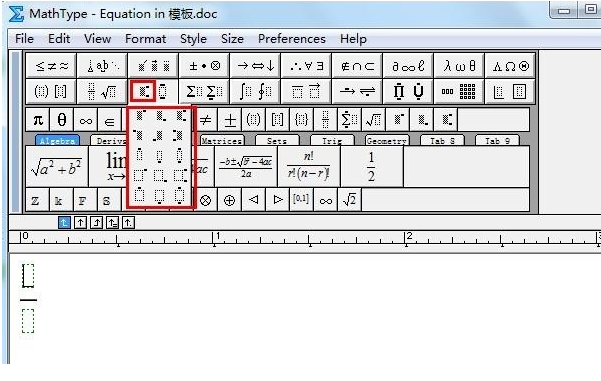This screenshot has width=601, height=381.
Task: Select the left-justified tab stop
Action: coord(64,222)
